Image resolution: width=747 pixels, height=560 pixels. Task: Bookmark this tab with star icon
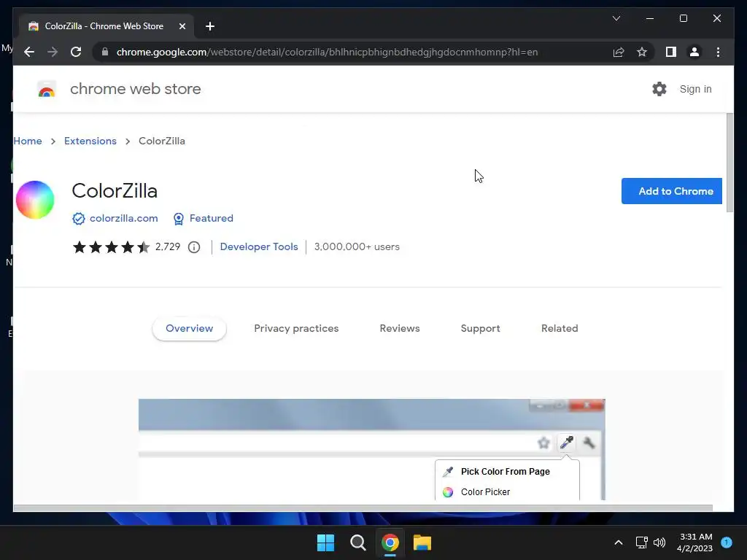click(642, 52)
